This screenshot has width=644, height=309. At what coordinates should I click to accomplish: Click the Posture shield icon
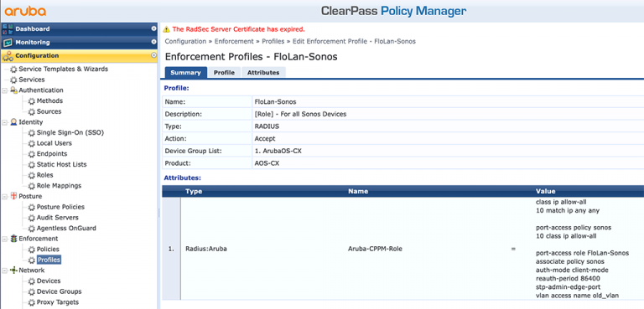tap(13, 197)
